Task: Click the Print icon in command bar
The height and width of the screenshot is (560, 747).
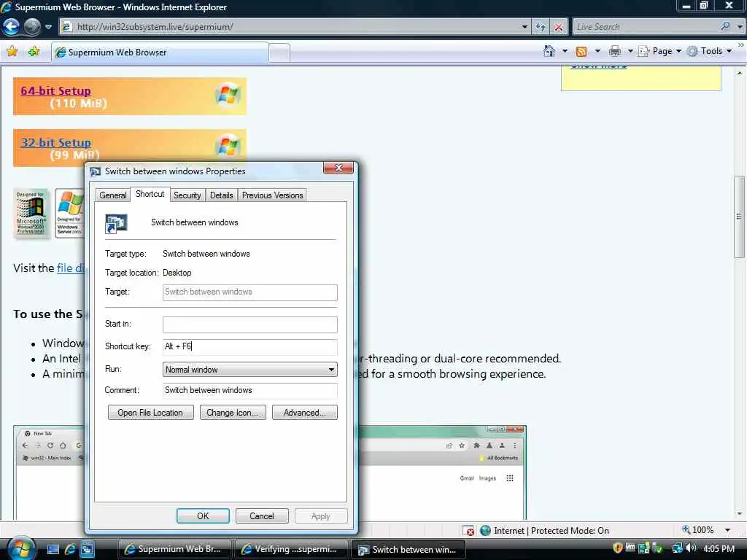Action: click(x=615, y=51)
